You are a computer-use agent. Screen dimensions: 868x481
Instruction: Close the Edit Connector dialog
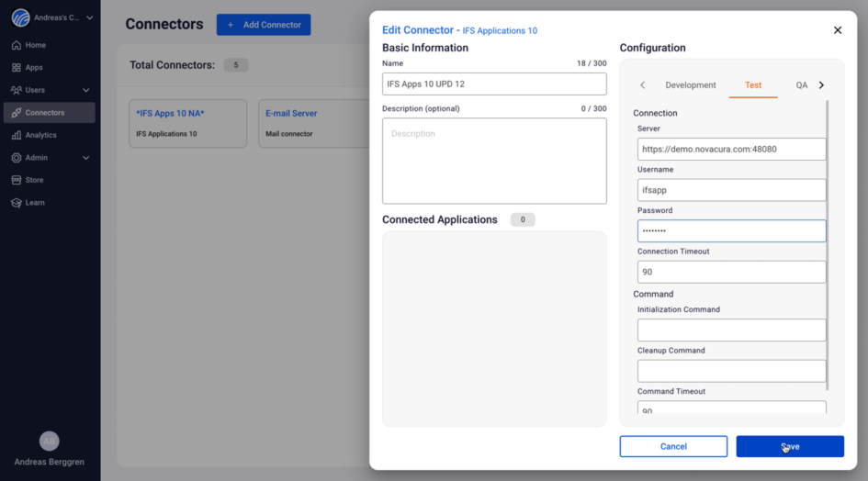click(838, 30)
